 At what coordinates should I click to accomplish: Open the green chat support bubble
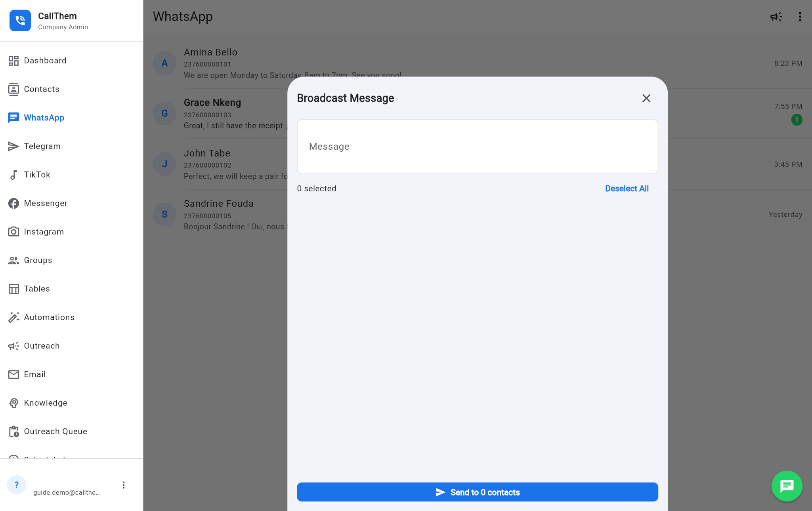click(x=787, y=486)
